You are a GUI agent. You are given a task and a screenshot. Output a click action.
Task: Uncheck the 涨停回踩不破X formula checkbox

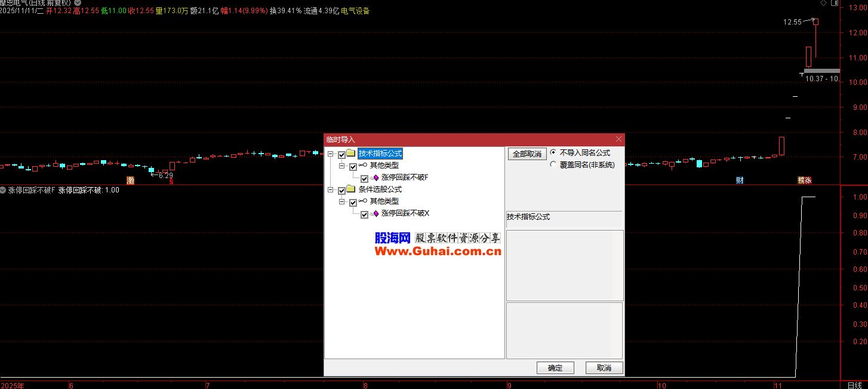tap(364, 214)
